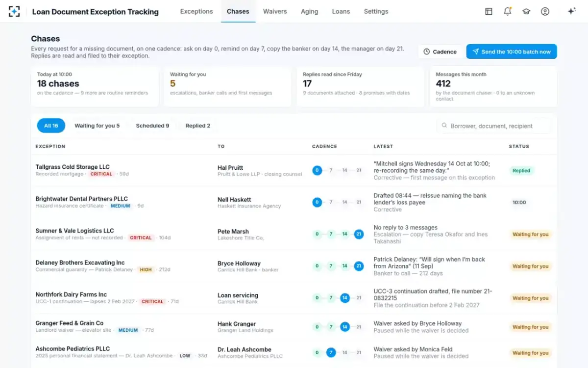Click CRITICAL tag on Tallgrass row
This screenshot has height=368, width=588.
pos(102,174)
